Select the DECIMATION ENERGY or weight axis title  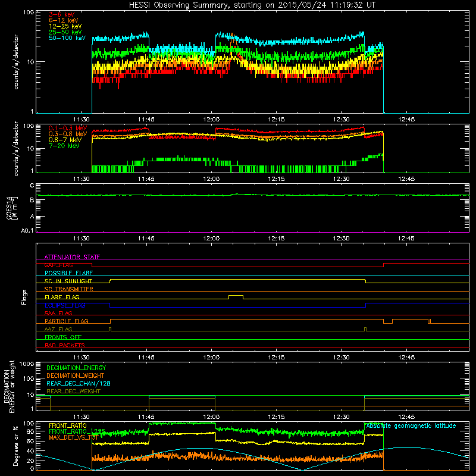click(x=9, y=386)
